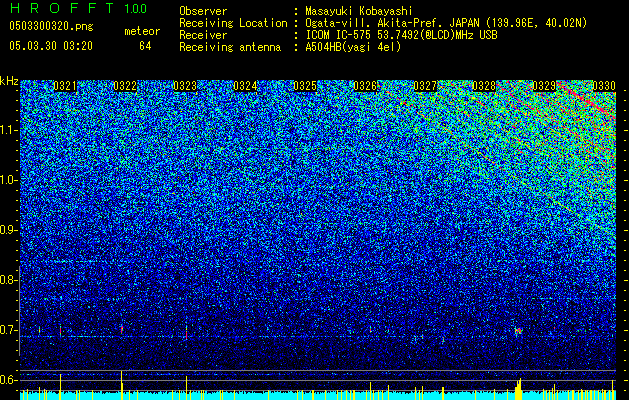The image size is (629, 400).
Task: Click the ICOM IC-575 53.7492 MHz USB text
Action: pos(401,35)
